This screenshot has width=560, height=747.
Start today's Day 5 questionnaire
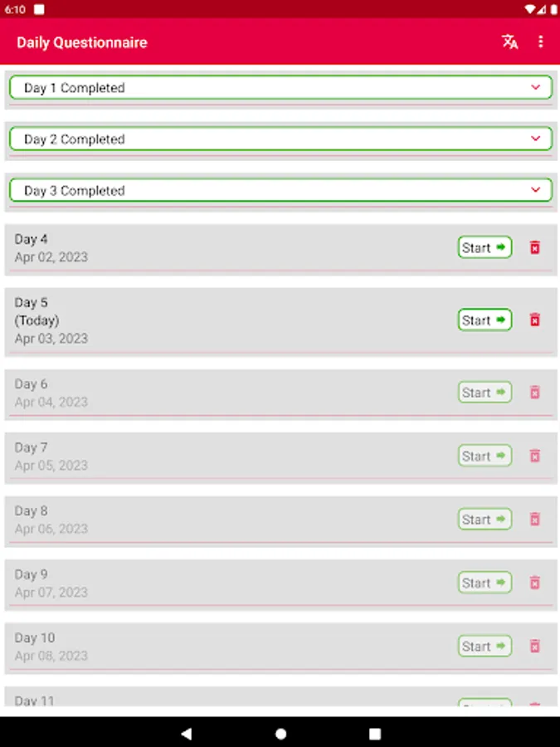click(485, 320)
